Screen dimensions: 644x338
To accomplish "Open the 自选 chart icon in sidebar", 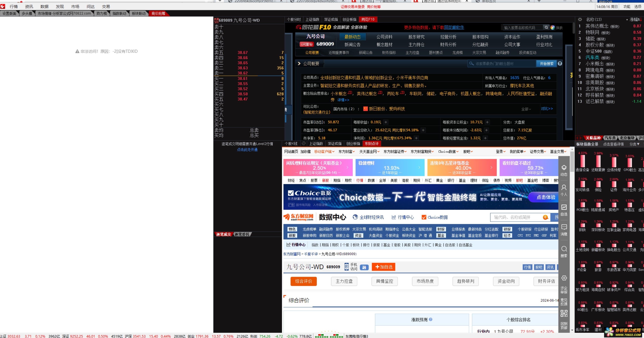I will tap(564, 207).
